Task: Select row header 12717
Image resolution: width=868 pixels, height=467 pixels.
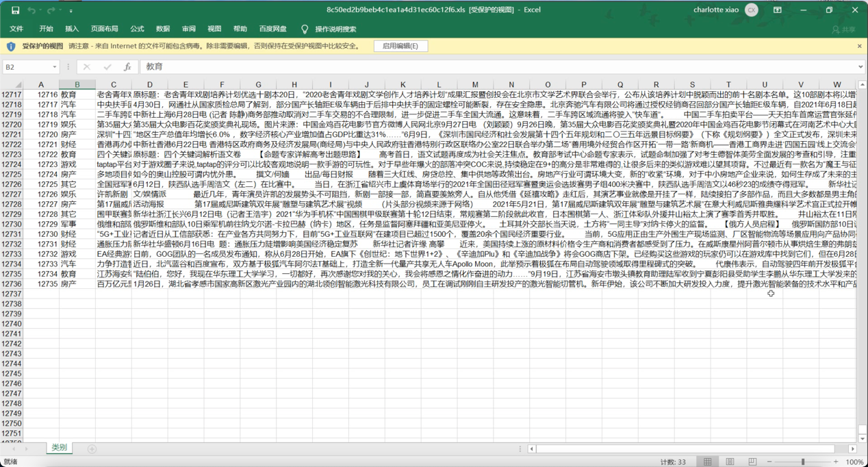Action: click(x=12, y=94)
